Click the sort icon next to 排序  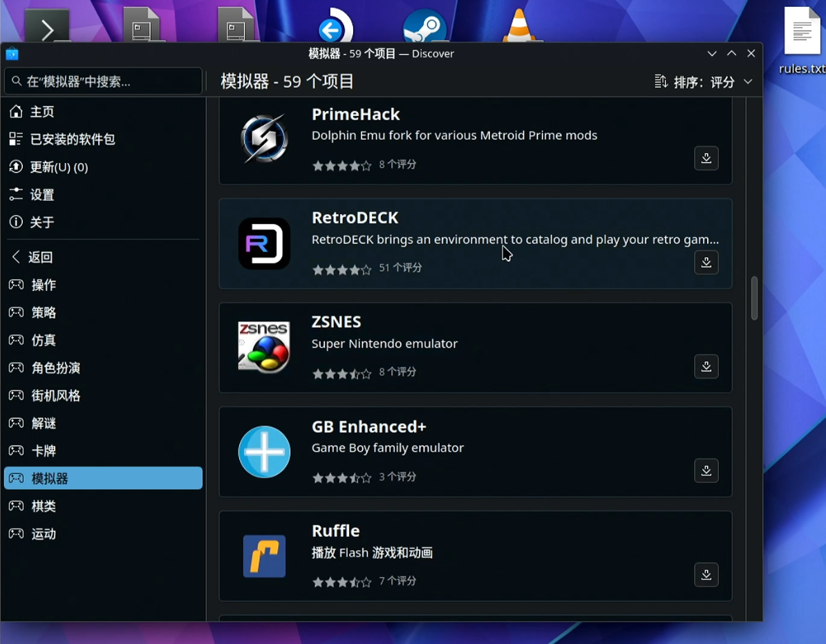(x=661, y=82)
